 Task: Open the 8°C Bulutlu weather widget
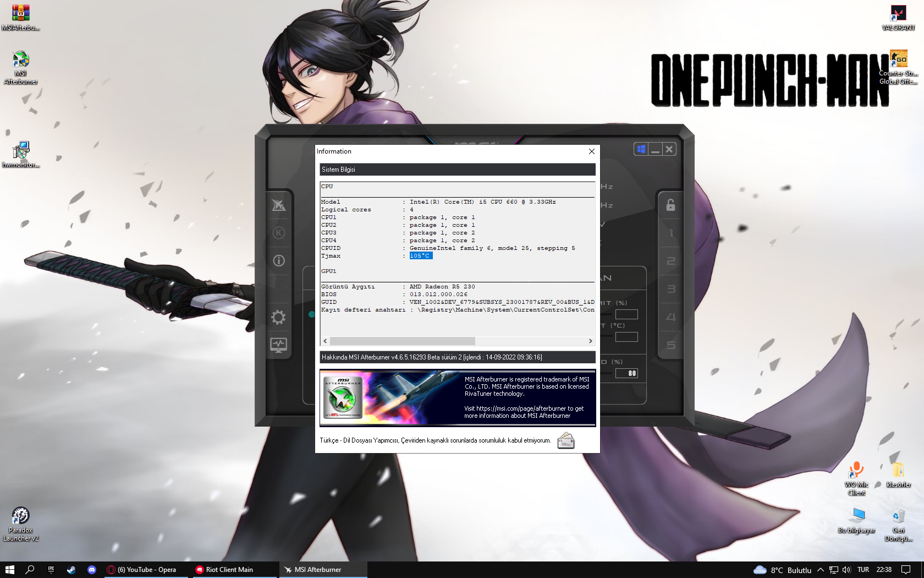point(782,570)
